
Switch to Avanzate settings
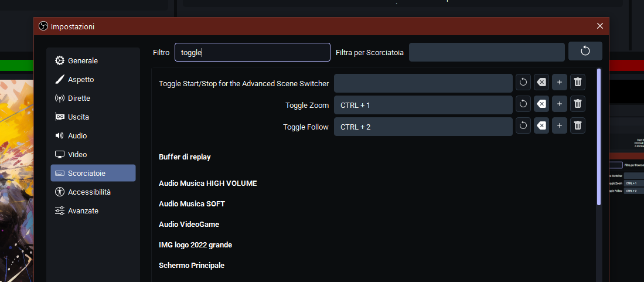pyautogui.click(x=83, y=211)
